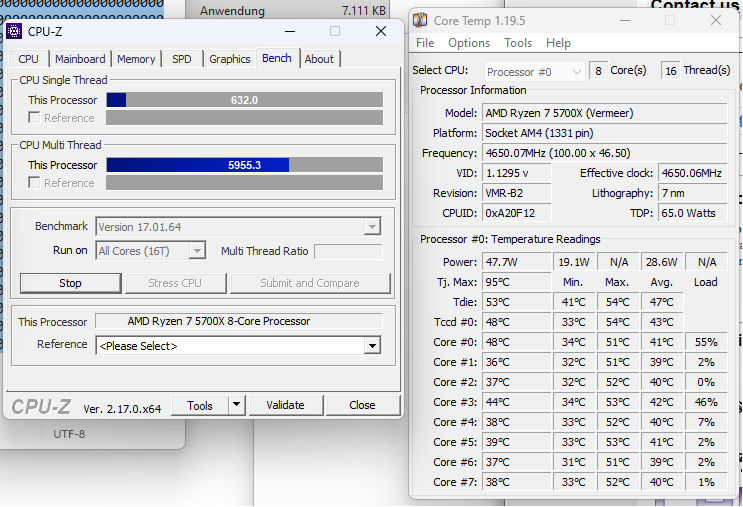Stop the running benchmark
The width and height of the screenshot is (743, 507).
point(70,283)
